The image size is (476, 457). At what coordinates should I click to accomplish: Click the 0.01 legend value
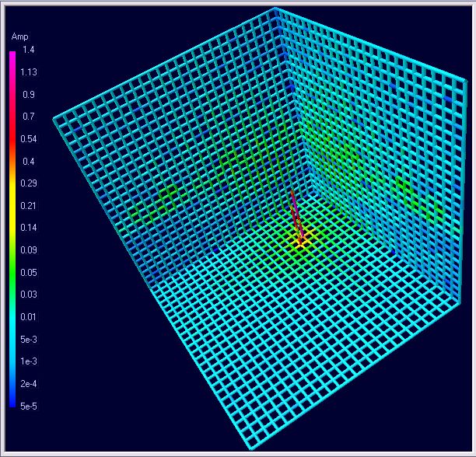tap(29, 317)
